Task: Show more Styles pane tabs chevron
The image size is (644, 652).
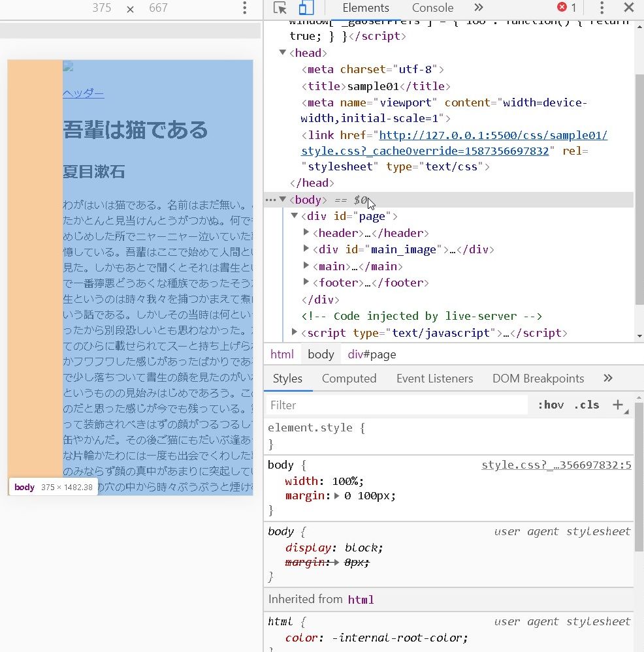Action: coord(608,379)
